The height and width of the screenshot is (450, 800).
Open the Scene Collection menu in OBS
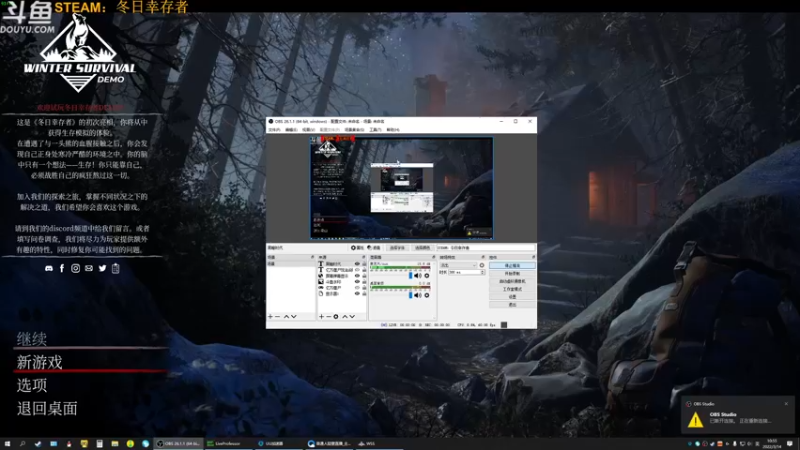(x=354, y=130)
